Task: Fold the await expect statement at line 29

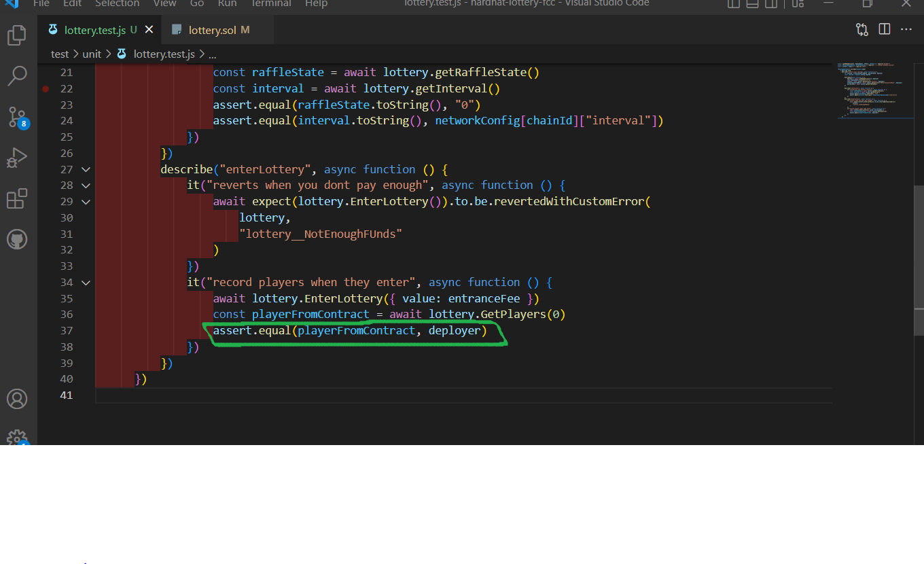Action: pyautogui.click(x=86, y=202)
